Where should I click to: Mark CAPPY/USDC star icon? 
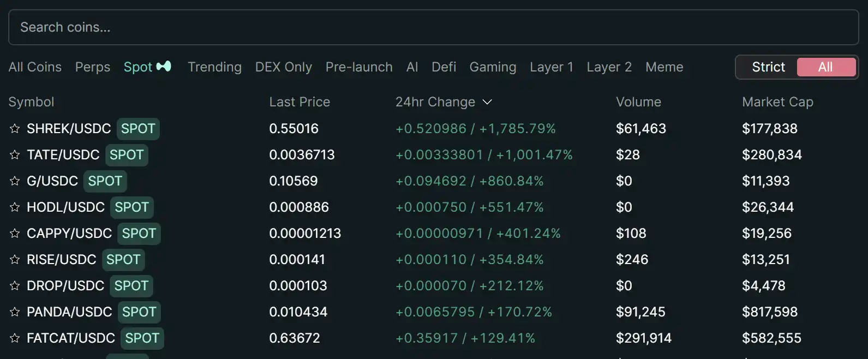point(15,234)
